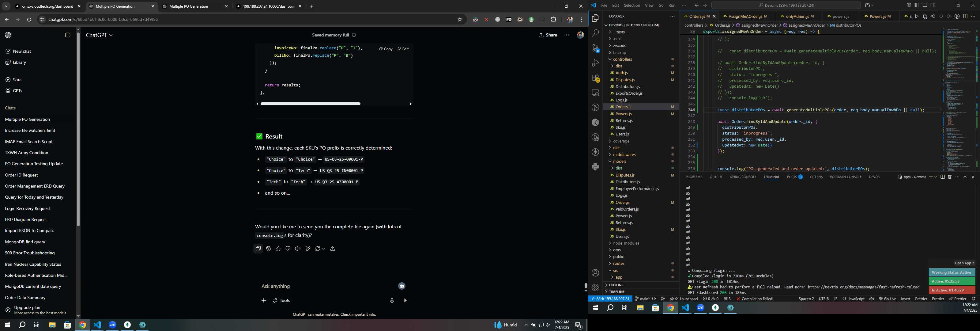Give the response a thumbs down
The height and width of the screenshot is (331, 980).
point(288,249)
